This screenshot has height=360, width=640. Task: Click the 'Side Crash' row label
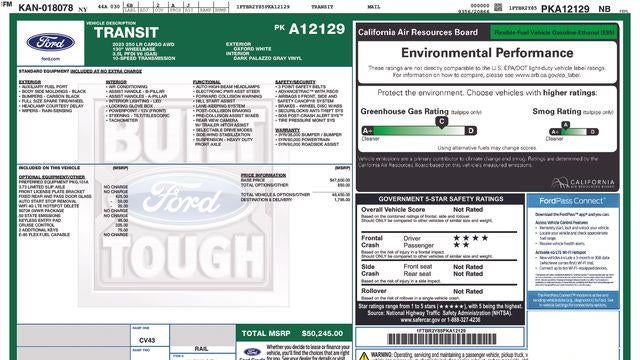[370, 270]
